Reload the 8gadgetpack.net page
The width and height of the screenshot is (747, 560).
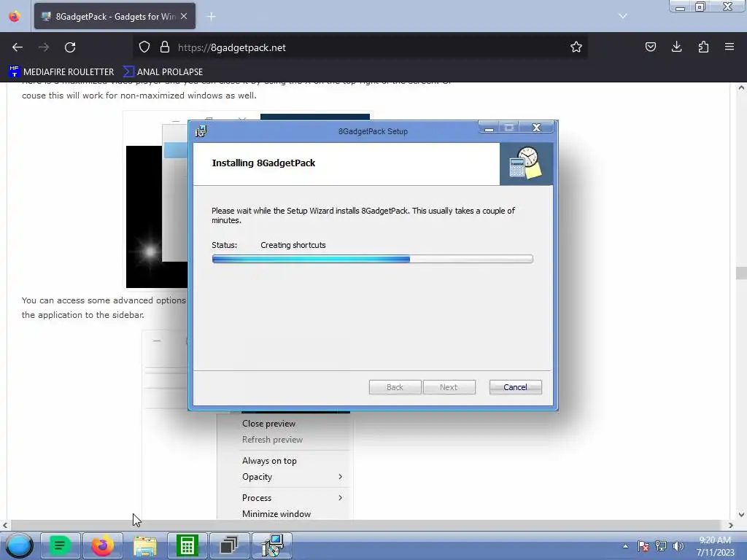click(70, 47)
